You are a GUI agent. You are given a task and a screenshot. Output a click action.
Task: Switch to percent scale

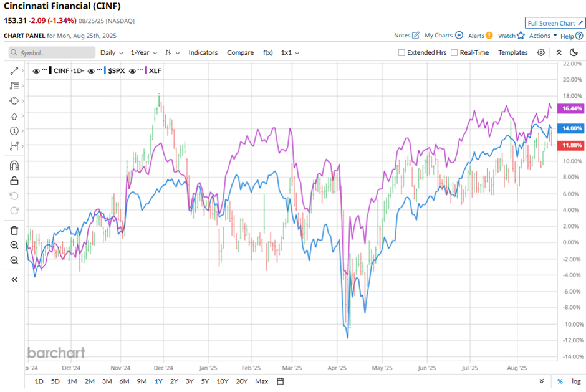560,381
